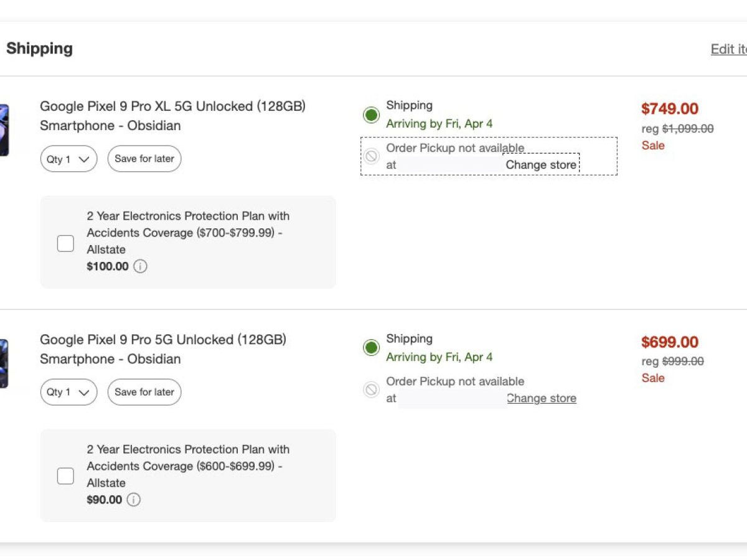Select Shipping radio for Pixel 9 Pro XL

tap(372, 115)
